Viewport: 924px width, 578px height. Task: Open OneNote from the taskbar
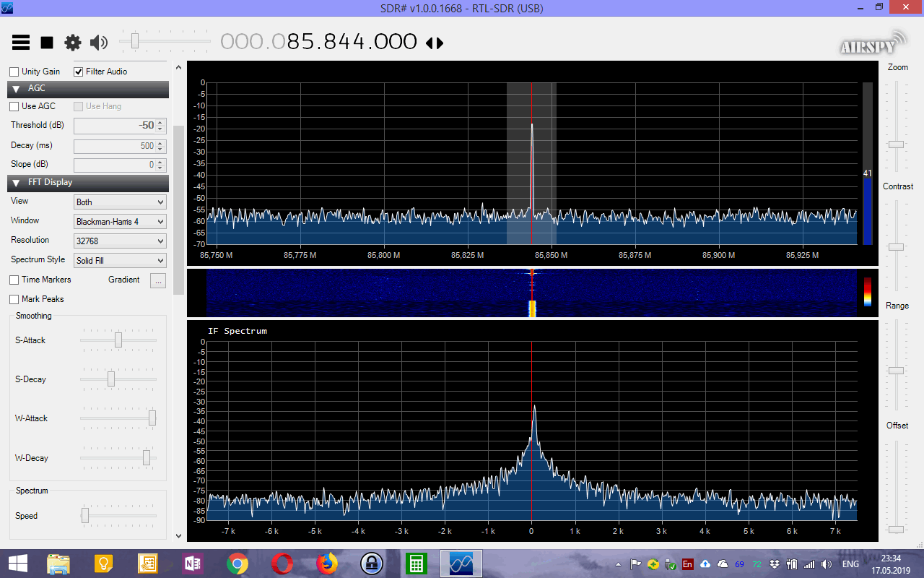point(193,564)
